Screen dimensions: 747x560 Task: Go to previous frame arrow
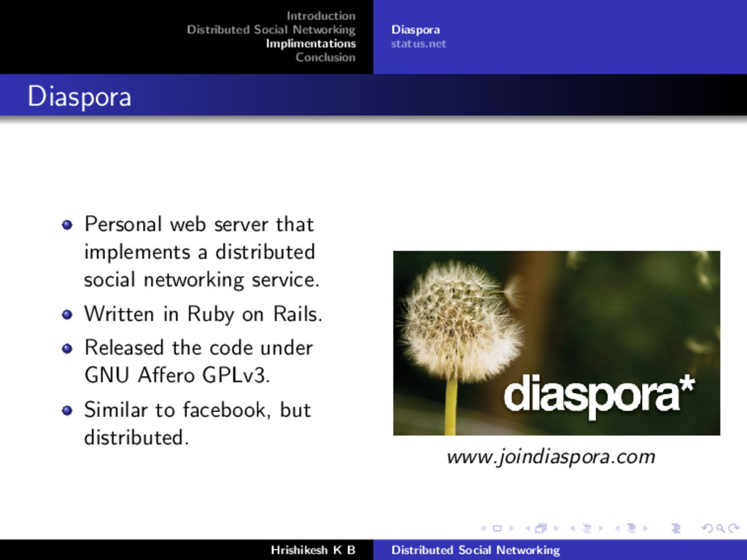[x=528, y=528]
